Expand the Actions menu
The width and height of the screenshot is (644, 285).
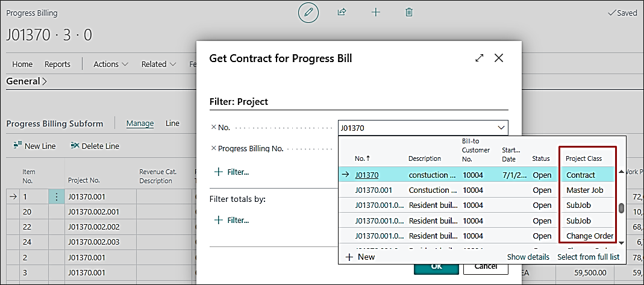[111, 64]
